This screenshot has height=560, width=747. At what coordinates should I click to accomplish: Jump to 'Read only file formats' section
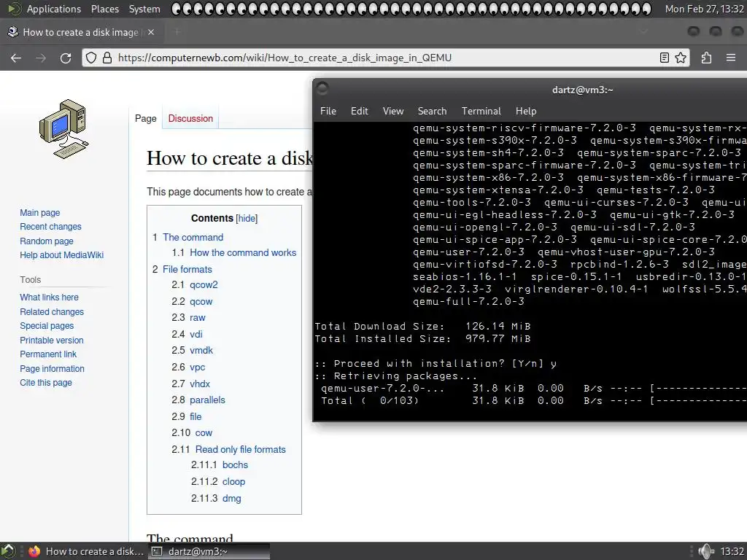(x=240, y=449)
